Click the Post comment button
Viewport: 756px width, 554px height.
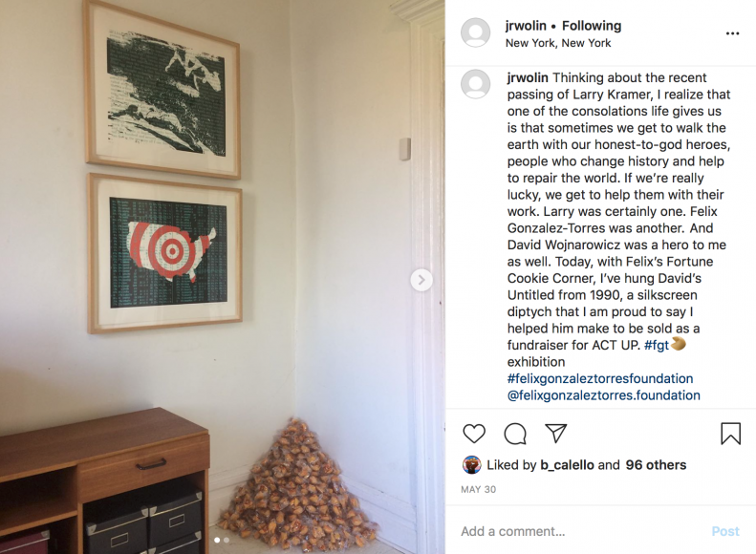pos(725,531)
